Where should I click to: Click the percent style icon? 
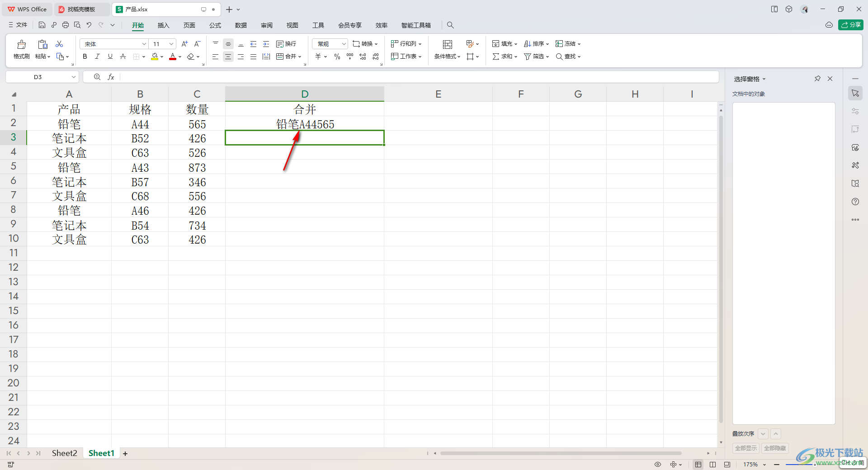(337, 56)
